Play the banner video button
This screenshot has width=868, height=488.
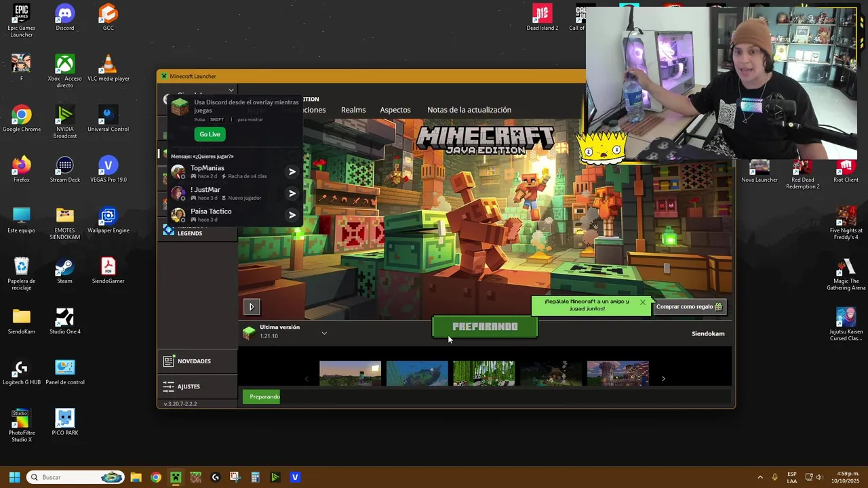[252, 307]
